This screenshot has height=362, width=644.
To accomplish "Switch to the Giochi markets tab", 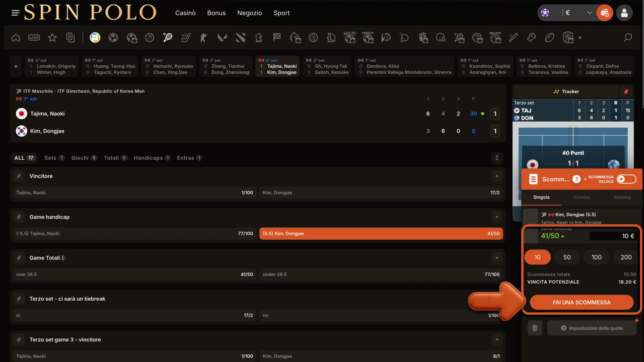I will coord(84,158).
